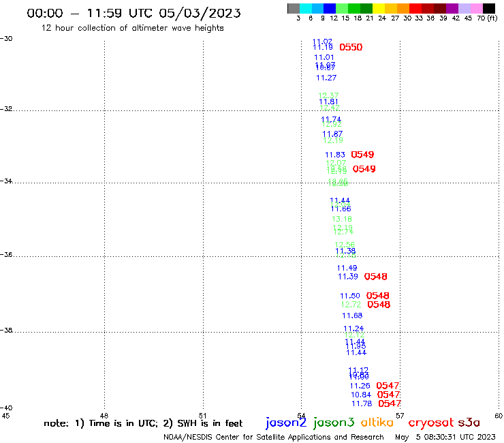Click the 0547 marker beside 11.78
Image resolution: width=504 pixels, height=443 pixels.
click(x=390, y=403)
